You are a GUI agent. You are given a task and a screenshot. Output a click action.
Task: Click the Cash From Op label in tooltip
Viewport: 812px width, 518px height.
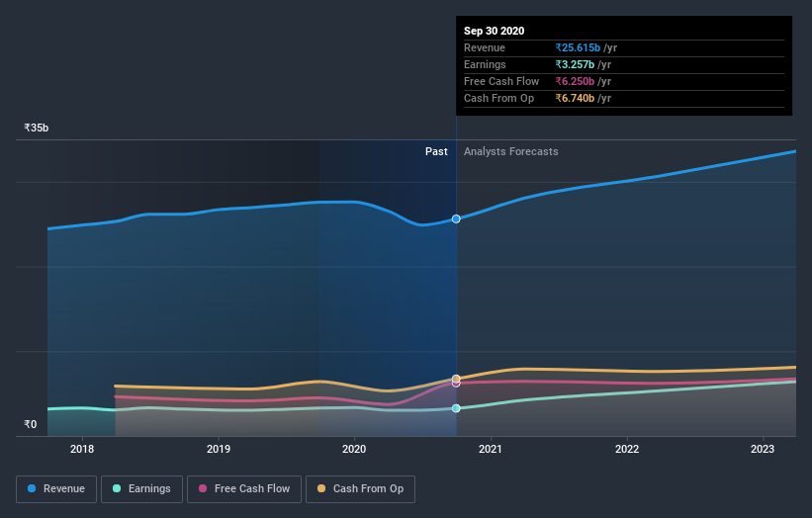(x=498, y=98)
